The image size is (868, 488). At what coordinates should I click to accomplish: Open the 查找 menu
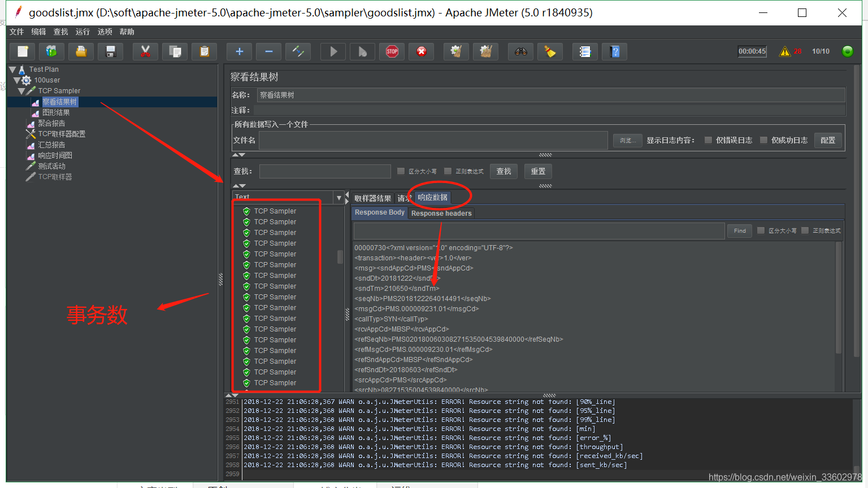[60, 32]
